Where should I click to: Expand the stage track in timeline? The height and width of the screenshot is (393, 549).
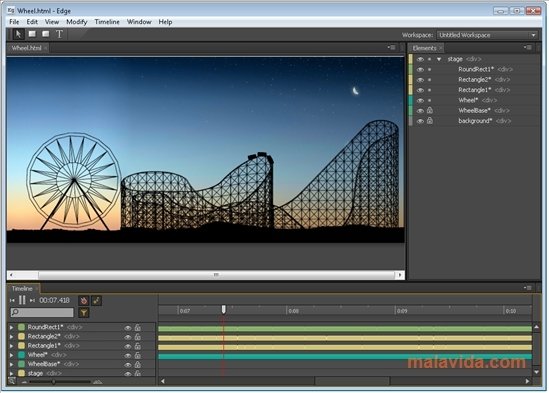tap(11, 373)
